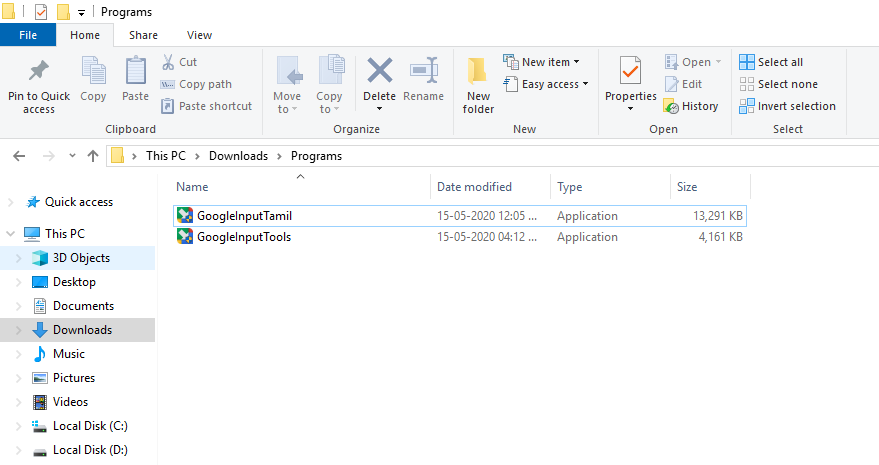The width and height of the screenshot is (879, 465).
Task: Open the Copy to menu
Action: [x=329, y=85]
